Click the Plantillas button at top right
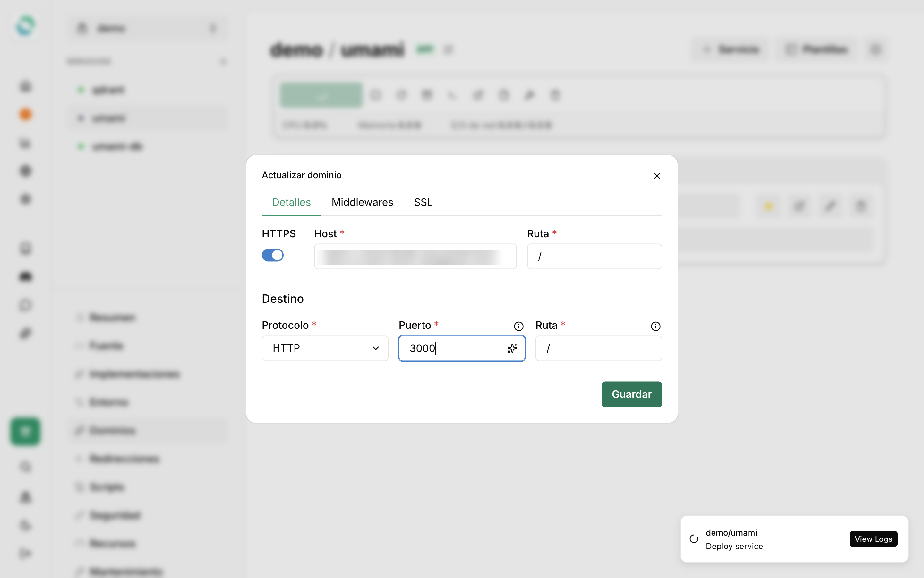Screen dimensions: 924x578 pyautogui.click(x=816, y=49)
